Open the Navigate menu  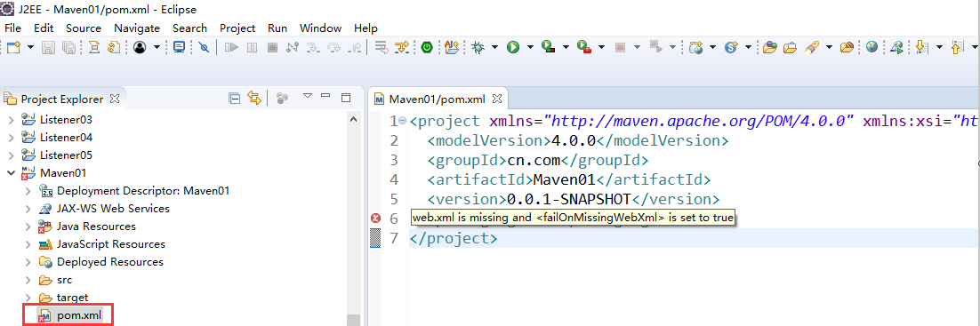pos(137,28)
